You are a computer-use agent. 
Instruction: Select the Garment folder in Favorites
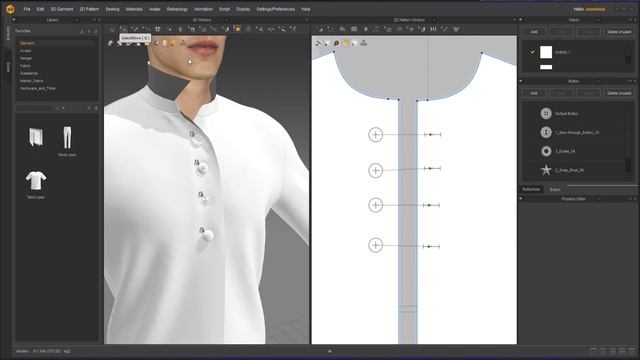27,43
